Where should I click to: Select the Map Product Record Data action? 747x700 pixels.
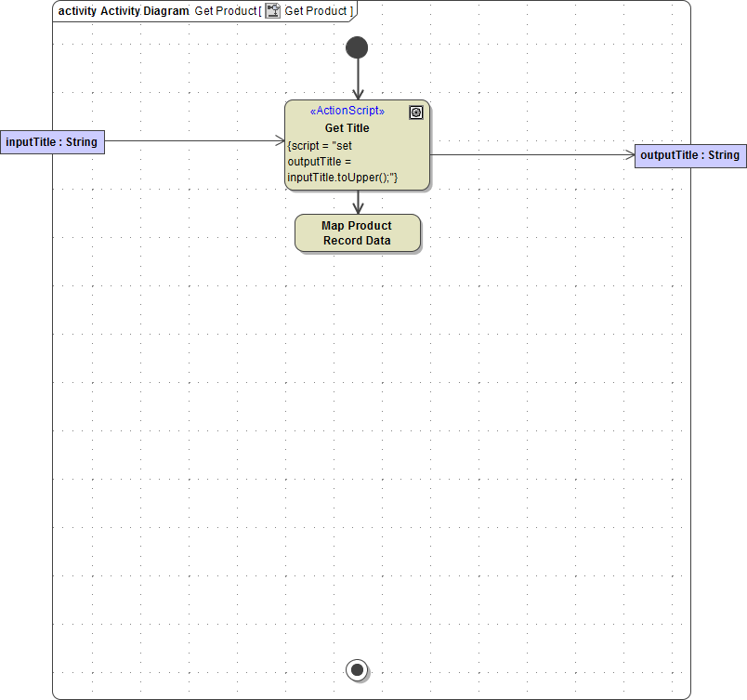tap(357, 232)
